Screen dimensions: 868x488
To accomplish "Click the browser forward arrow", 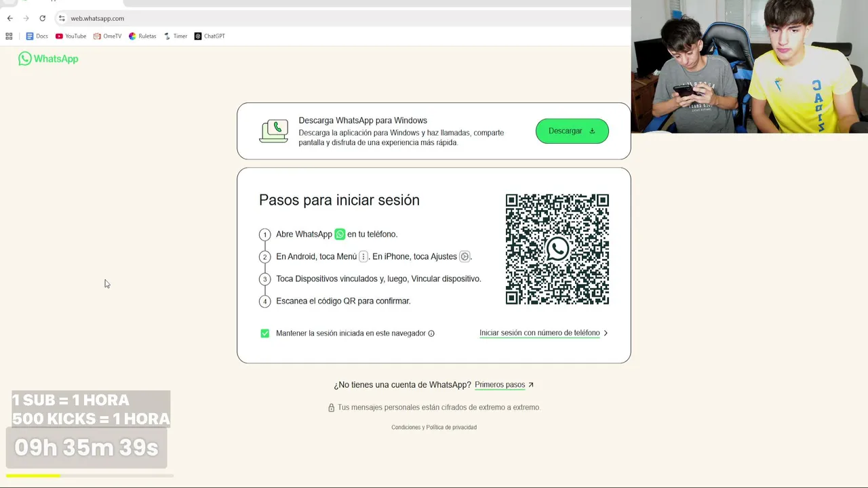I will tap(26, 18).
